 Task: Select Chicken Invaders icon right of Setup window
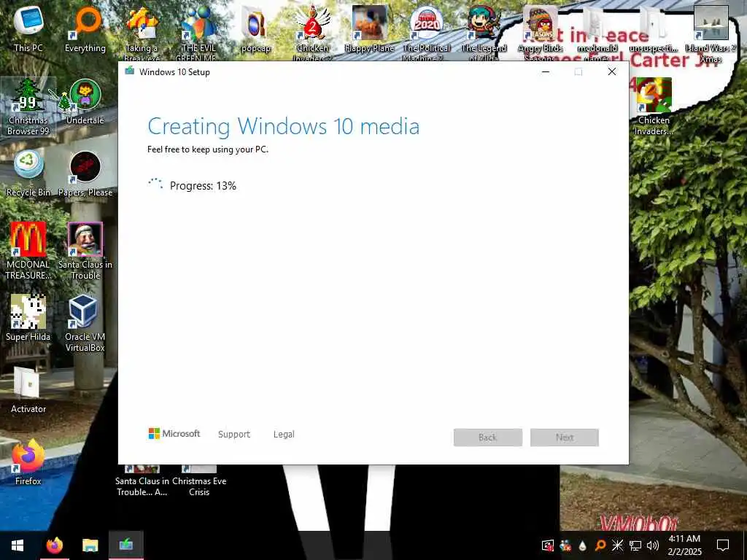pyautogui.click(x=654, y=107)
